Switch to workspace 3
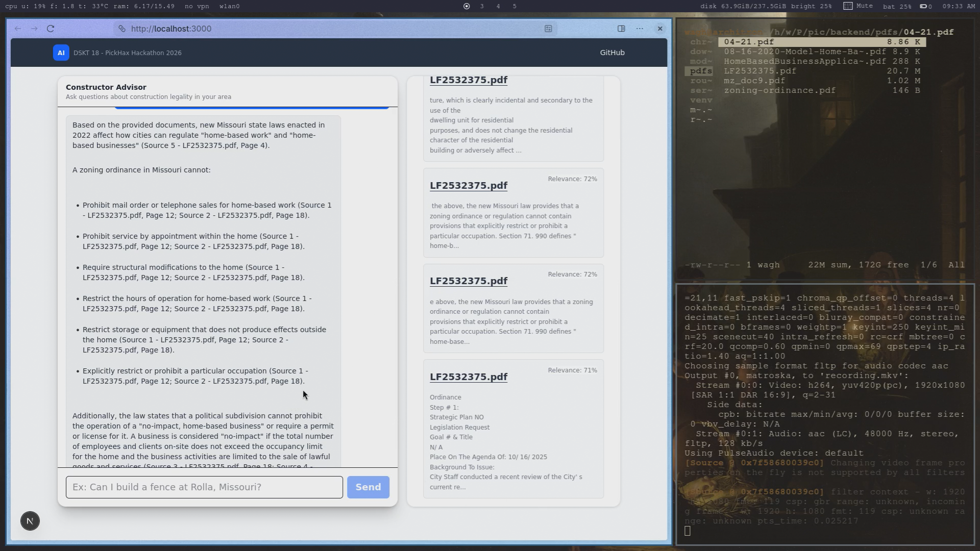980x551 pixels. (482, 6)
